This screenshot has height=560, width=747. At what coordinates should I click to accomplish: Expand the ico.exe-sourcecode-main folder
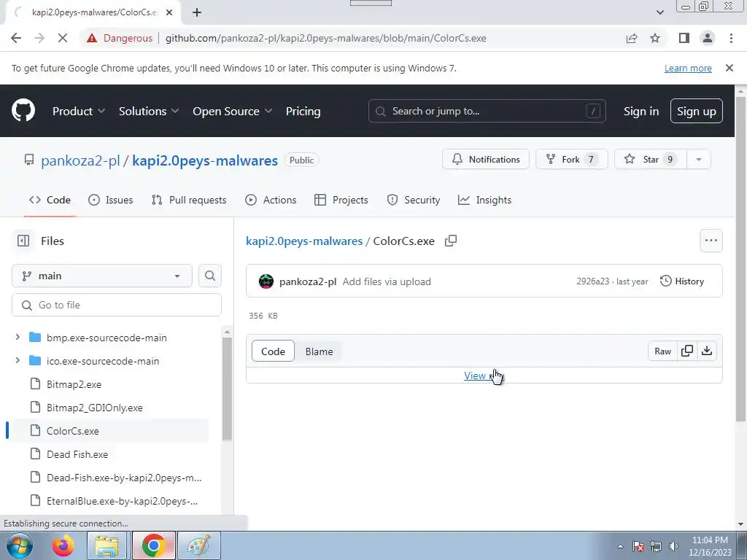(x=18, y=360)
